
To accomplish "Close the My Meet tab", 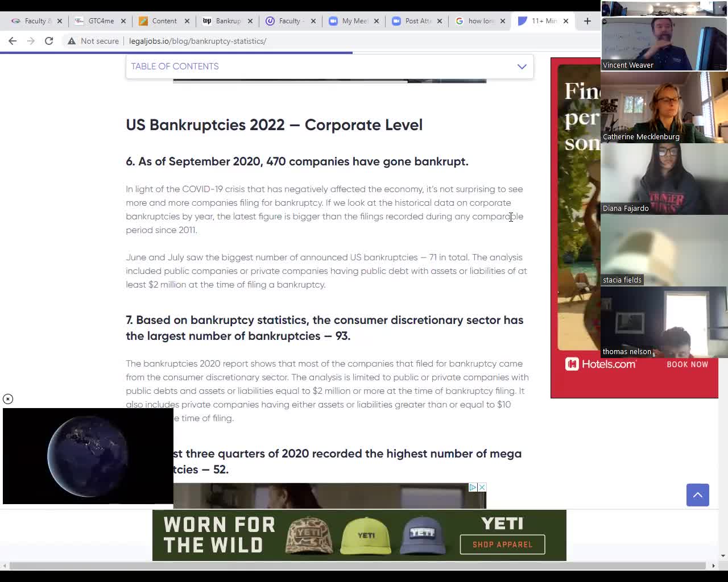I will coord(376,21).
